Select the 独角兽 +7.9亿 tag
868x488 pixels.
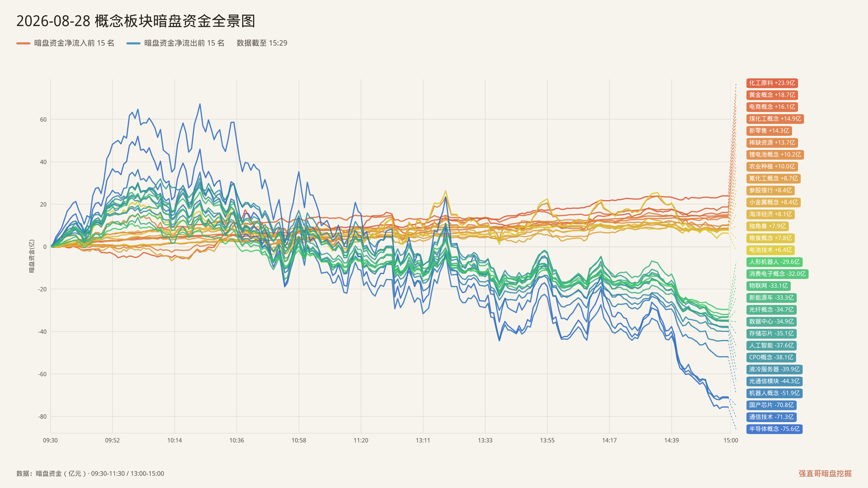767,226
